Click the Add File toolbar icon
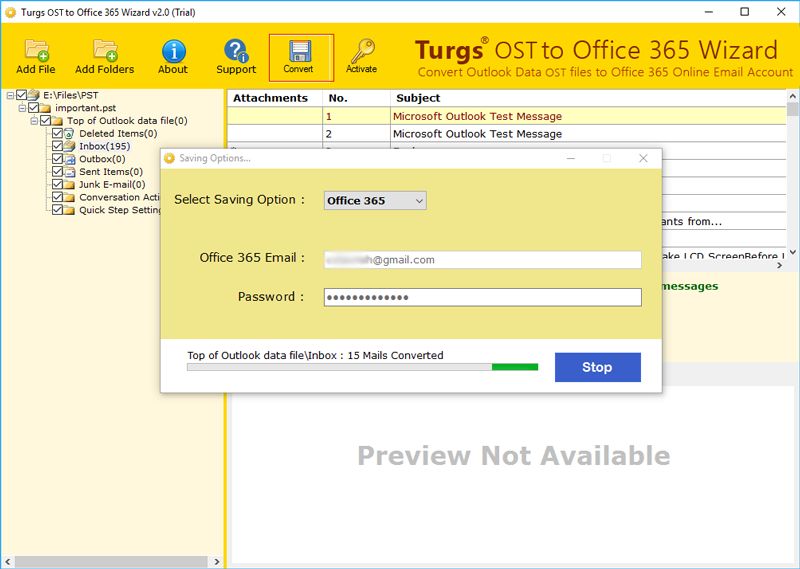800x569 pixels. 36,50
